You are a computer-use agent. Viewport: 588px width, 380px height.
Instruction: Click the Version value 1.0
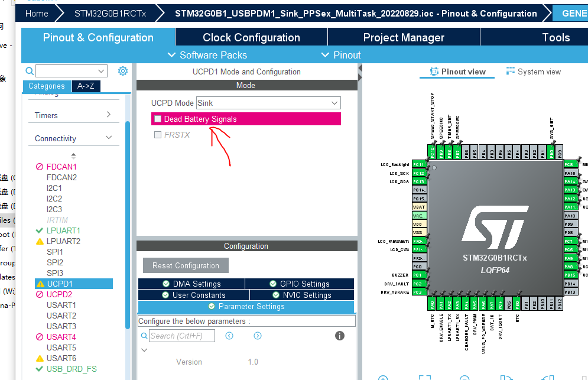tap(253, 362)
